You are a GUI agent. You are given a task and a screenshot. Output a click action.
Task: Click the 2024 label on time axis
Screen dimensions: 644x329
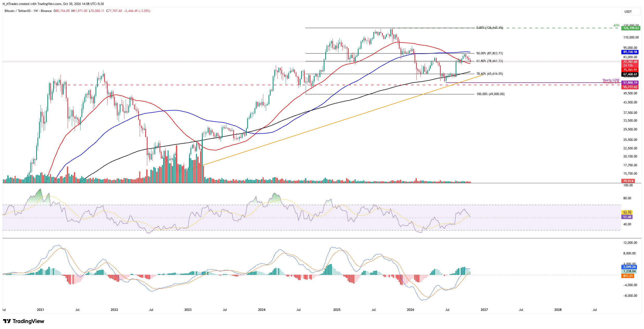click(262, 310)
